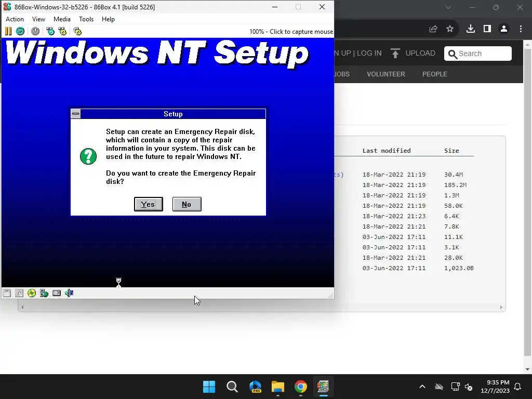
Task: Click the sound speaker status icon
Action: (x=69, y=293)
